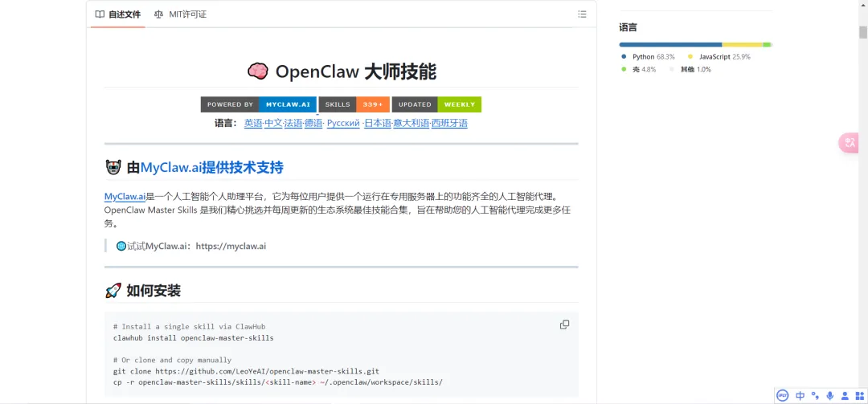
Task: Click the yellow JavaScript segment of language bar
Action: (743, 44)
